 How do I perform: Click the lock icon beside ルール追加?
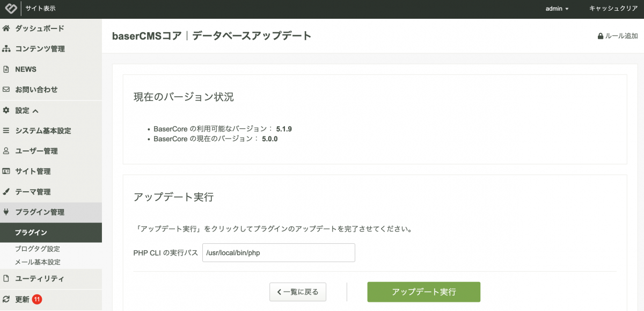tap(601, 37)
